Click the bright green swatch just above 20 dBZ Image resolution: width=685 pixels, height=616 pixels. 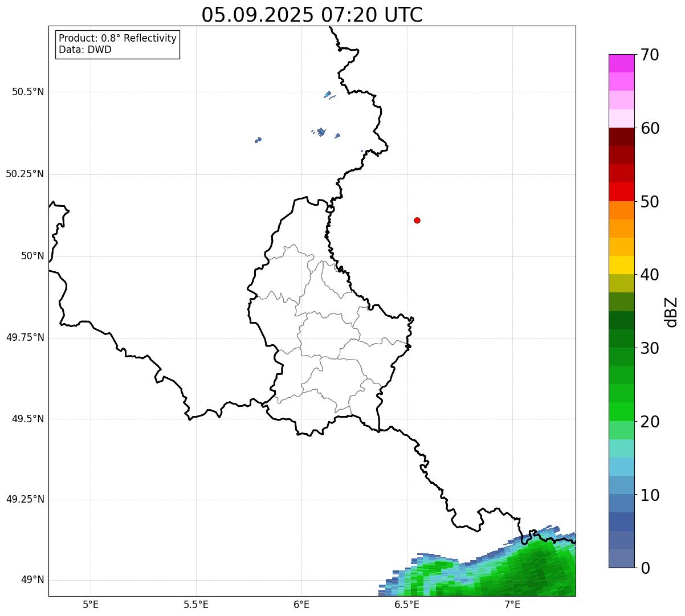click(621, 411)
